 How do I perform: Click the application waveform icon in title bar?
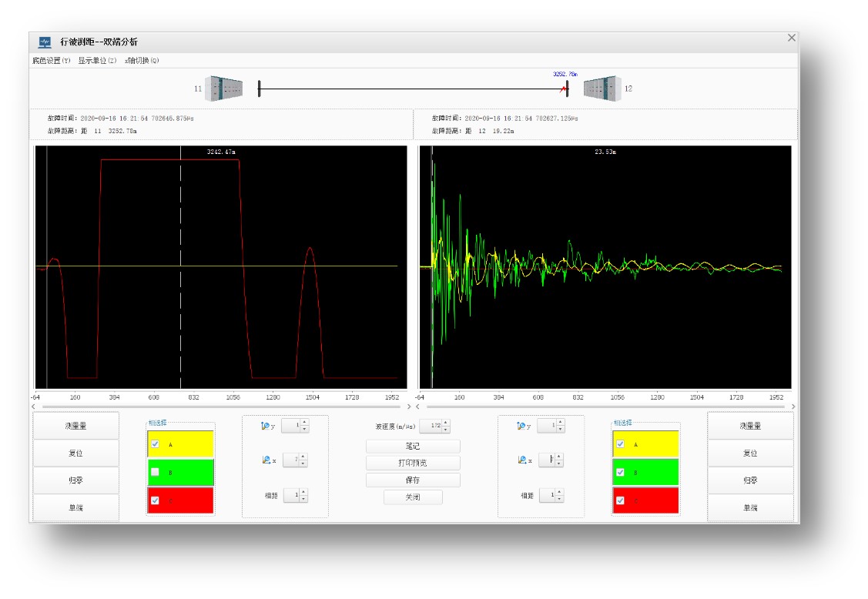pos(45,42)
